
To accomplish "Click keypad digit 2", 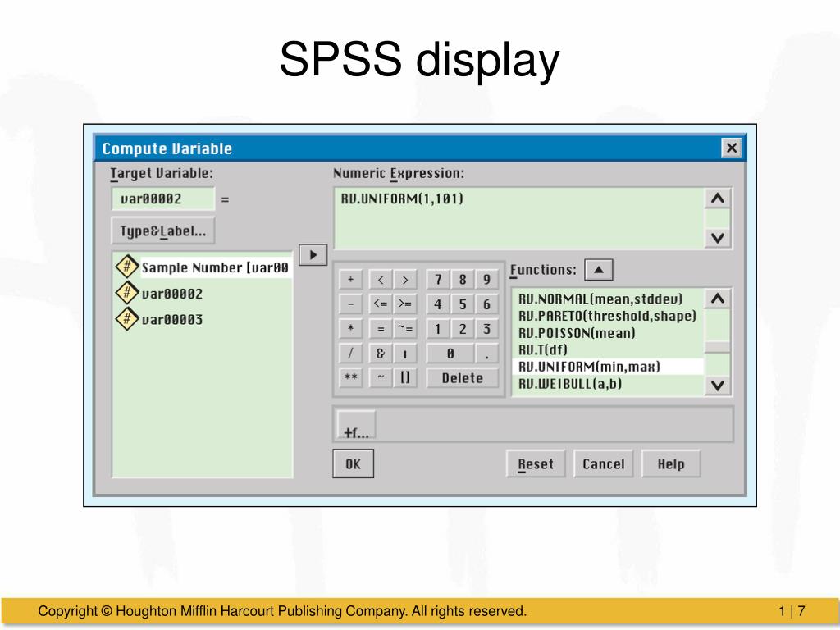I will (463, 328).
